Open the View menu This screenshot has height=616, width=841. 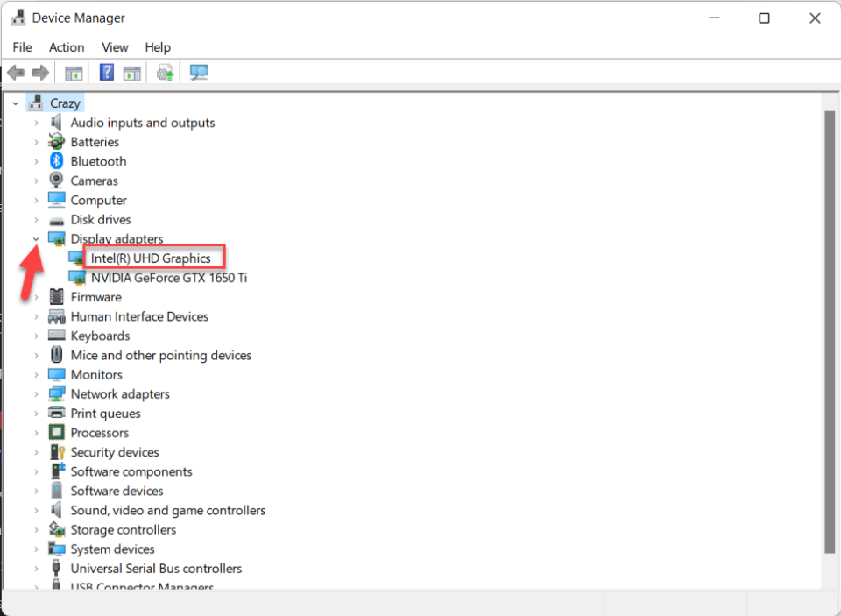(115, 47)
